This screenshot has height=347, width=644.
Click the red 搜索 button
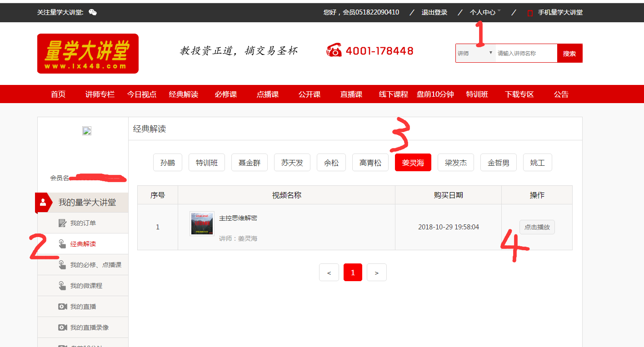point(569,53)
